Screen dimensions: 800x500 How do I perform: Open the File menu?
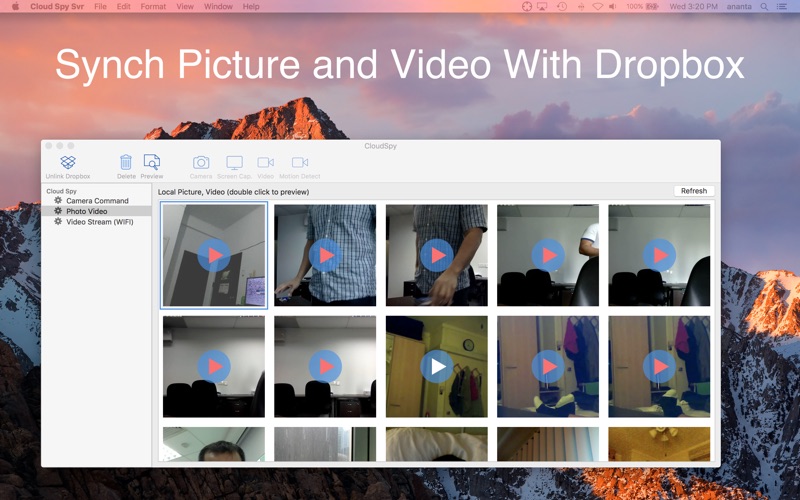101,7
